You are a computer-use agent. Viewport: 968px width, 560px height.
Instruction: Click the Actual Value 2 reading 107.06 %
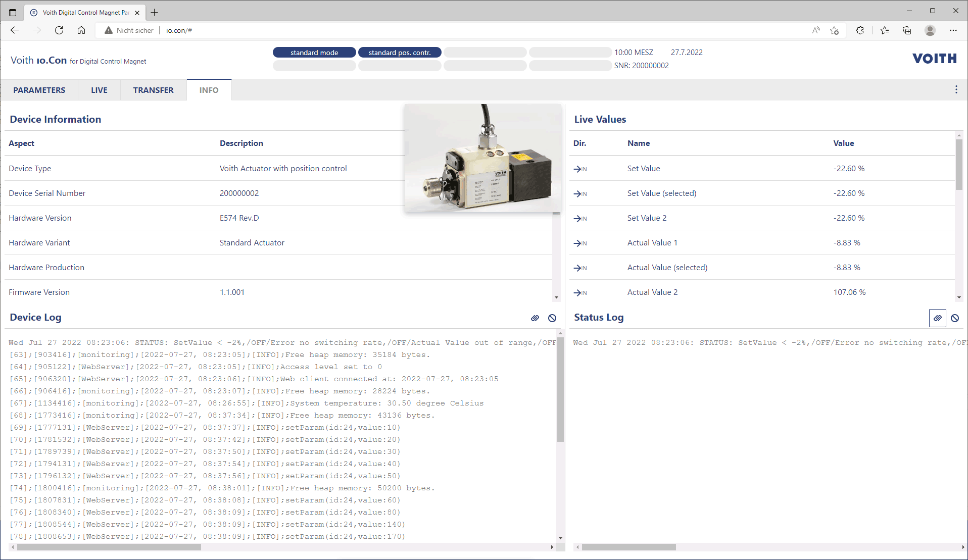coord(849,292)
